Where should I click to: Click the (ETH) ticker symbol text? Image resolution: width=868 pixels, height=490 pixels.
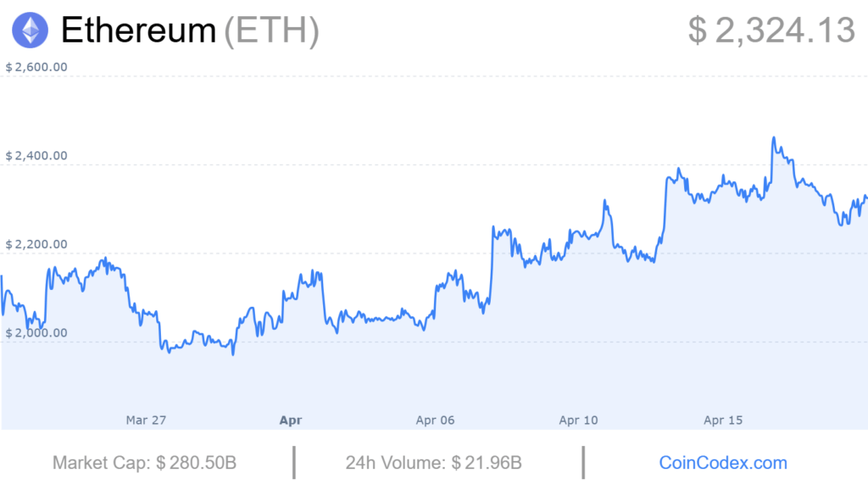point(271,31)
